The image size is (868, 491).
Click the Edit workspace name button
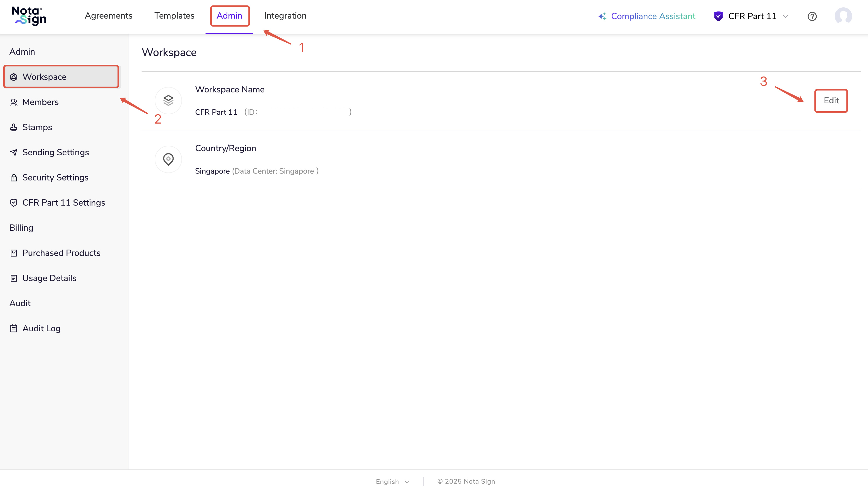pos(831,101)
